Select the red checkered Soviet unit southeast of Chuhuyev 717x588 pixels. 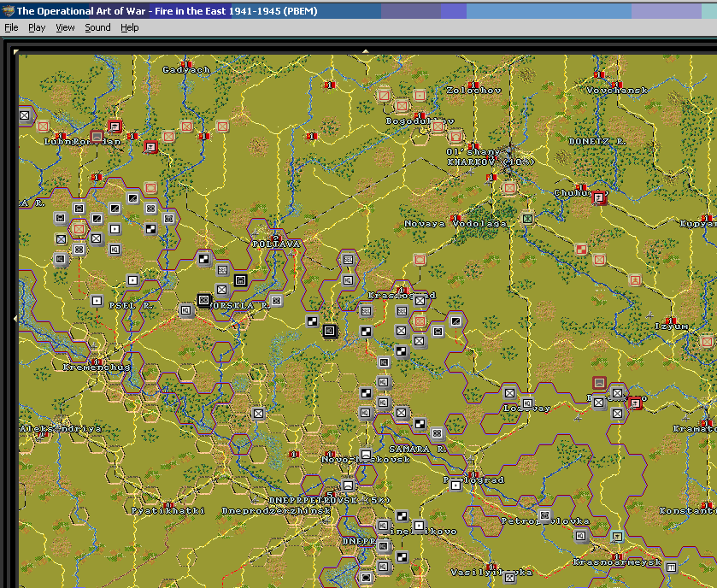point(581,250)
